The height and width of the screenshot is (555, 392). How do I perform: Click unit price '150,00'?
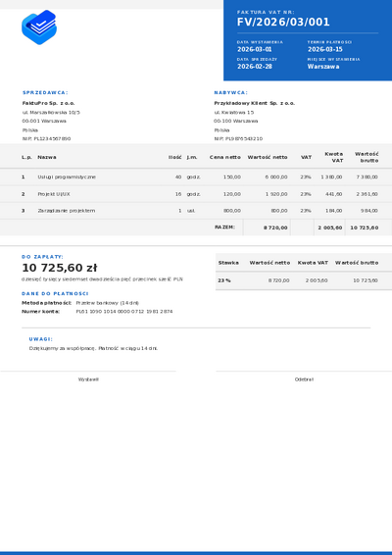coord(232,177)
